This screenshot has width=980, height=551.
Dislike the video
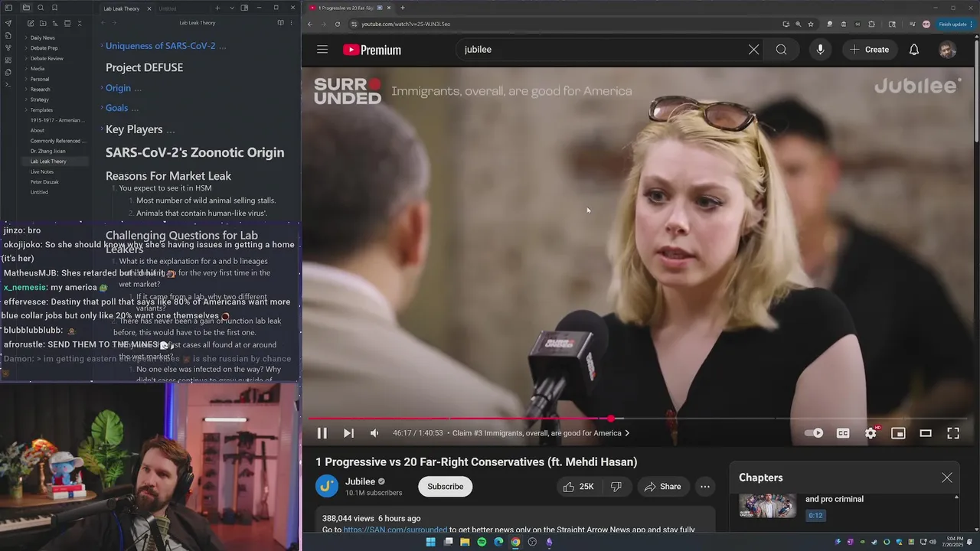point(616,487)
